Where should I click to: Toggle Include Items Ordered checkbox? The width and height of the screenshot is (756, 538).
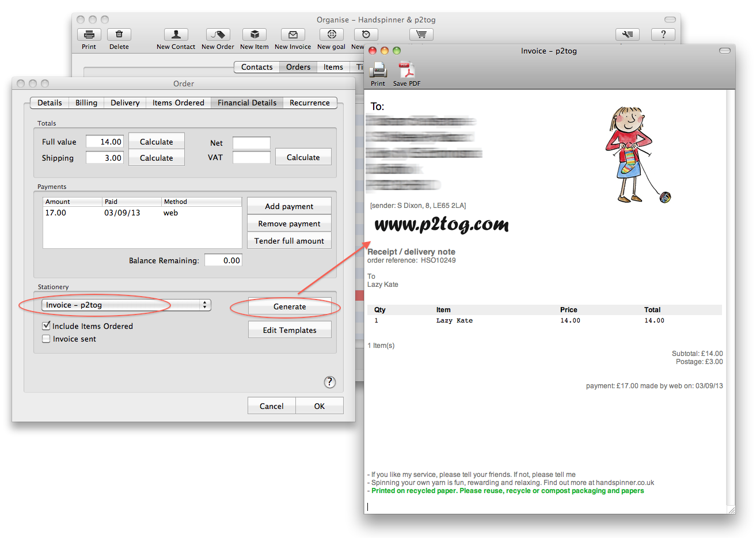(46, 326)
